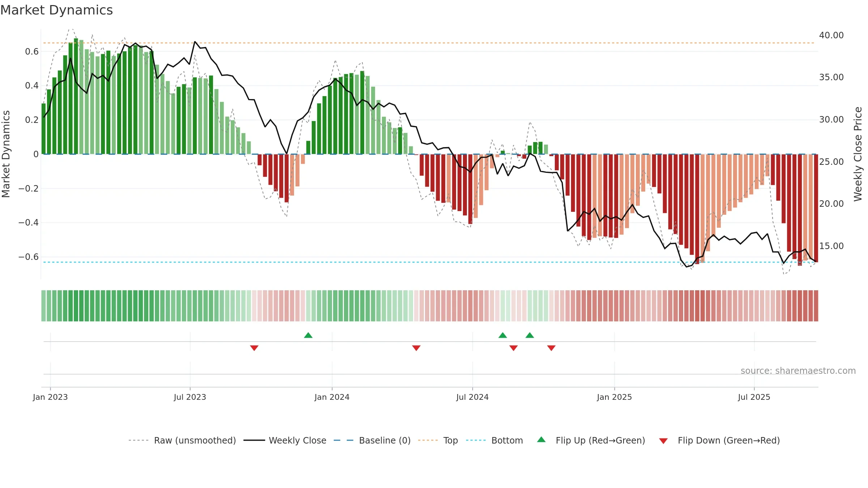
Task: Click the first red flip-down marker near Sep 2023
Action: click(x=254, y=348)
